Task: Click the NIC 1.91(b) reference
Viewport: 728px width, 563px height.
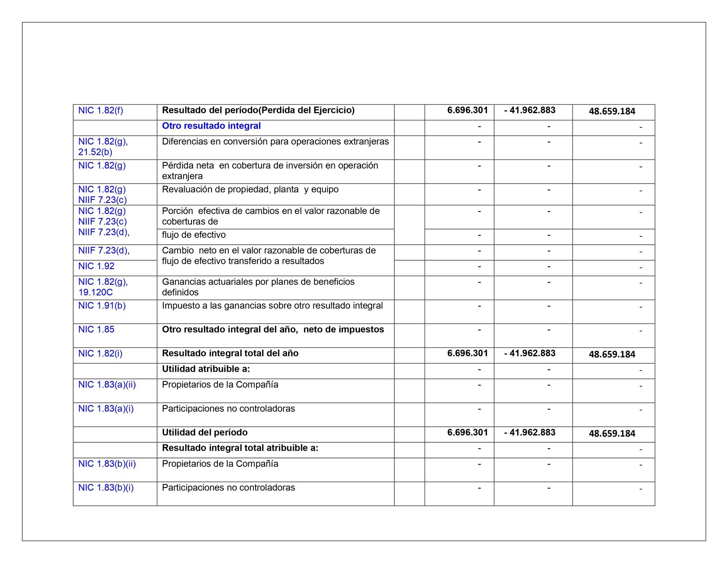Action: [x=102, y=306]
